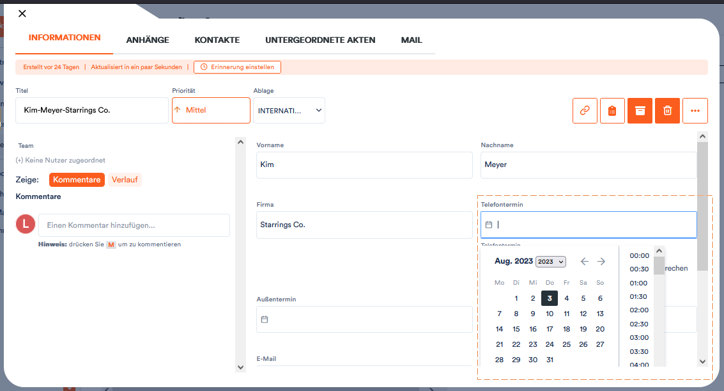This screenshot has height=391, width=724.
Task: Click Erinnerung einstellen button
Action: tap(237, 67)
